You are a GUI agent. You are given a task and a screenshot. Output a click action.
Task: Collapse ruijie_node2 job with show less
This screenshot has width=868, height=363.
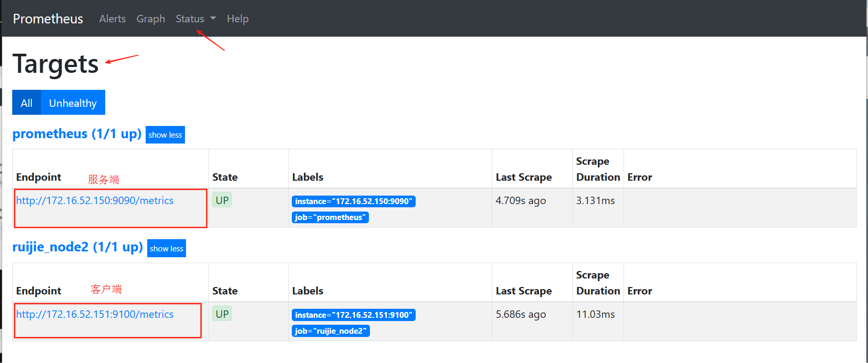166,248
